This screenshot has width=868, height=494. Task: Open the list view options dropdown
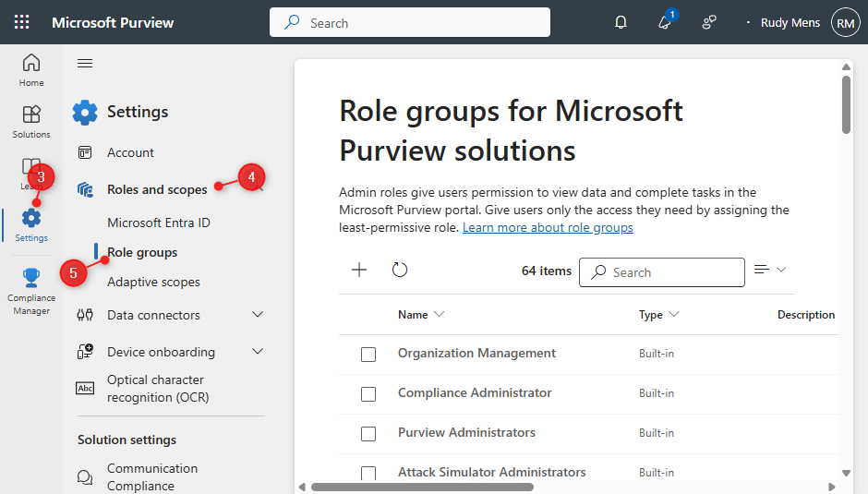[x=770, y=270]
